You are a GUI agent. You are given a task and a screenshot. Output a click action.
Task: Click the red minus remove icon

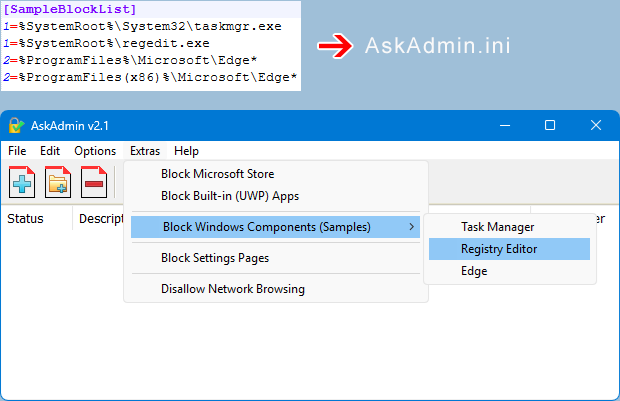(95, 184)
